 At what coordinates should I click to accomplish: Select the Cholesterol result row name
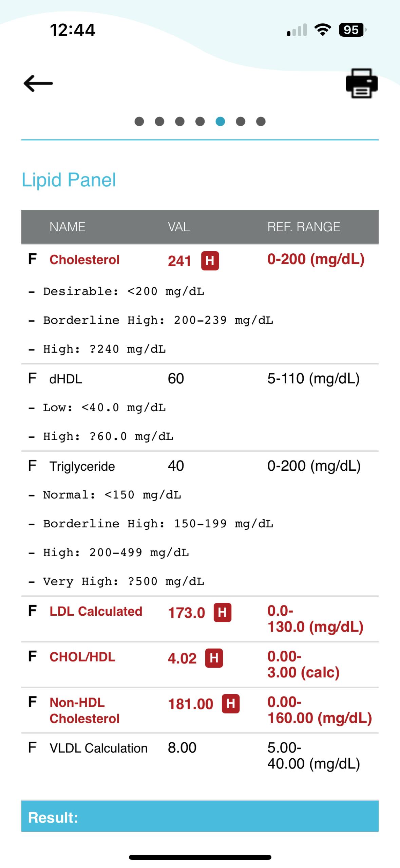coord(84,260)
